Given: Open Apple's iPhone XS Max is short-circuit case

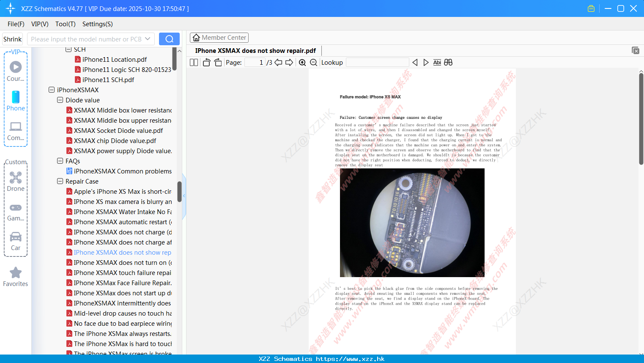Looking at the screenshot, I should (x=119, y=191).
